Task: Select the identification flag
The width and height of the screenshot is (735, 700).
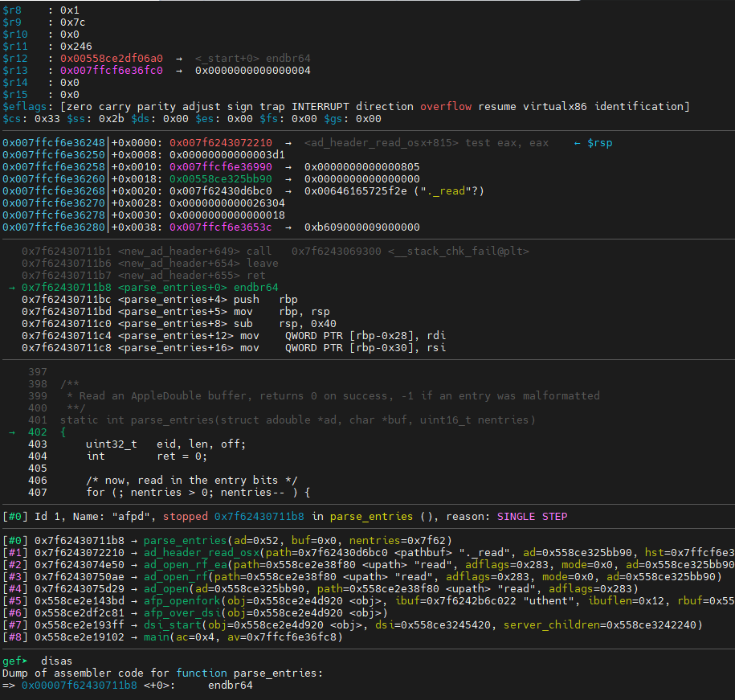Action: click(639, 107)
